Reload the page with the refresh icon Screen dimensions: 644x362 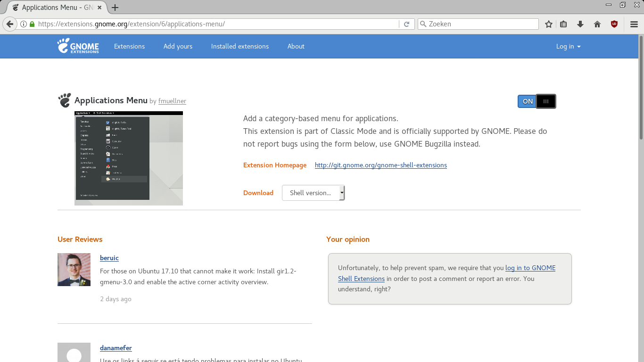406,24
